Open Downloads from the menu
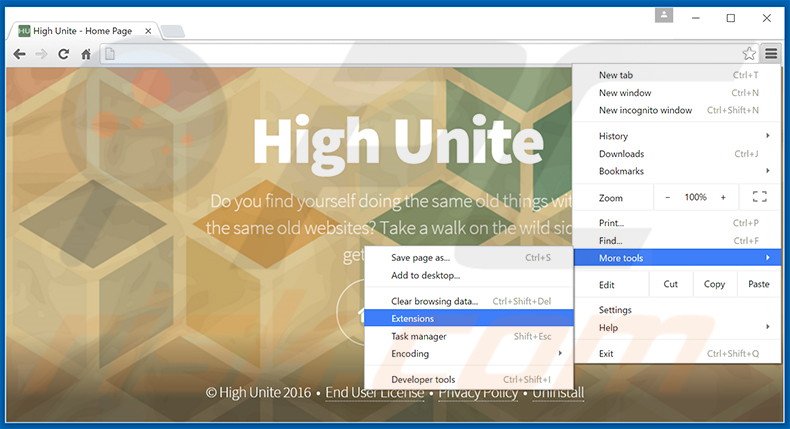Image resolution: width=790 pixels, height=429 pixels. [677, 154]
